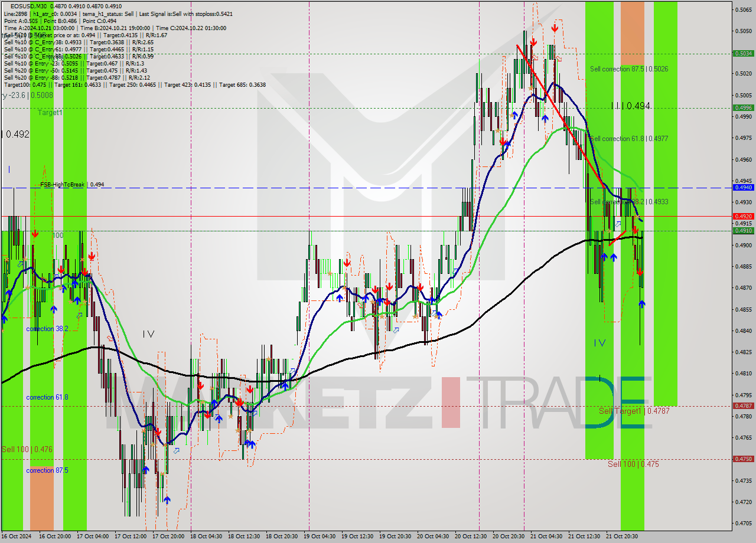The height and width of the screenshot is (543, 756).
Task: Click the 0.4840 price axis value
Action: (744, 331)
